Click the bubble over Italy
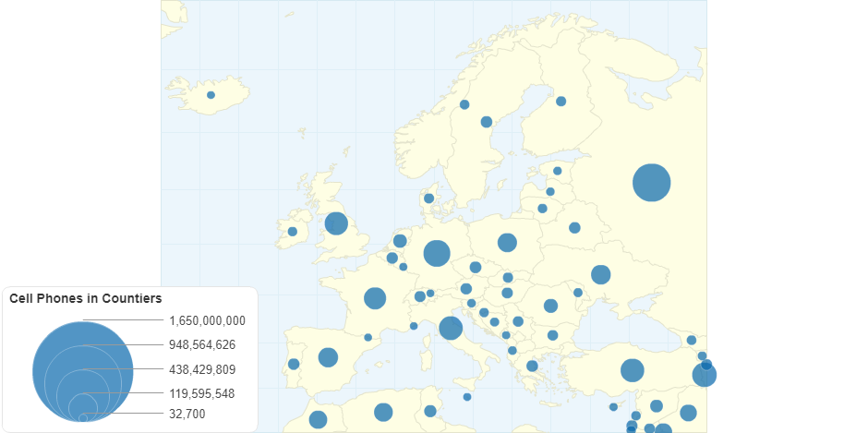This screenshot has height=433, width=868. [451, 328]
